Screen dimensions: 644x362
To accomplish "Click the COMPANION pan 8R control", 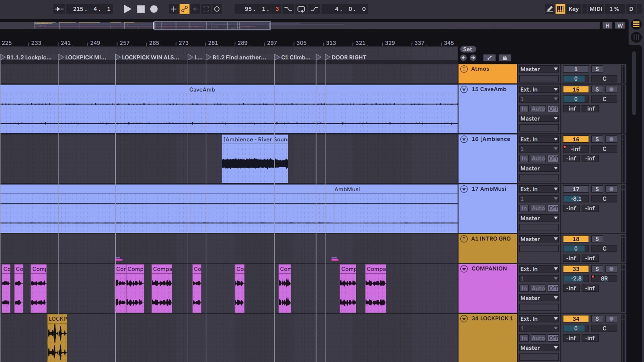I will point(604,278).
